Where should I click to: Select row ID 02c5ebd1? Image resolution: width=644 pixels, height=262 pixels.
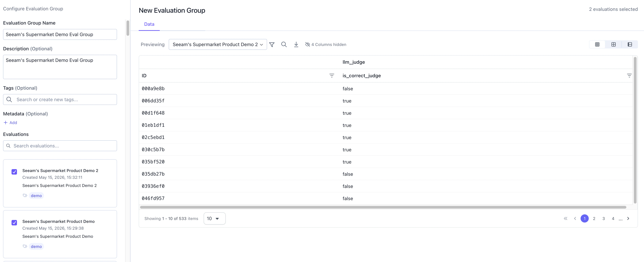pos(153,138)
